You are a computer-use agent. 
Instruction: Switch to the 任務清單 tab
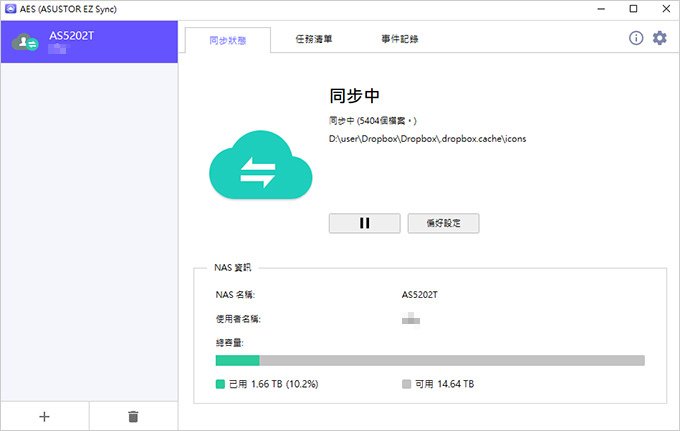point(314,39)
